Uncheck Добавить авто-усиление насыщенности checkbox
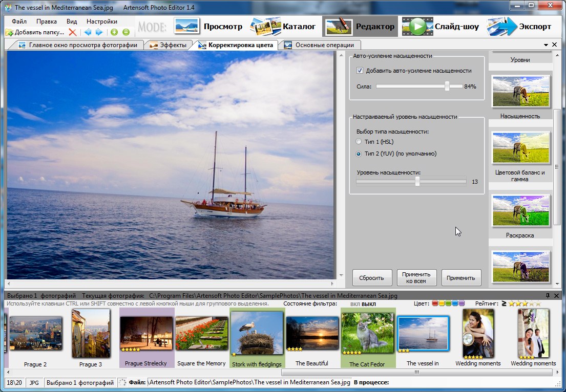 360,71
